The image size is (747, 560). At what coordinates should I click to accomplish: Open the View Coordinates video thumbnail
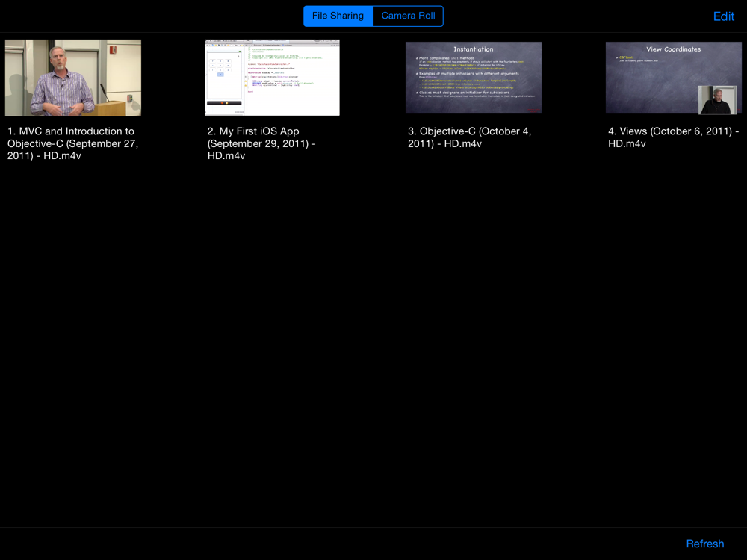673,78
